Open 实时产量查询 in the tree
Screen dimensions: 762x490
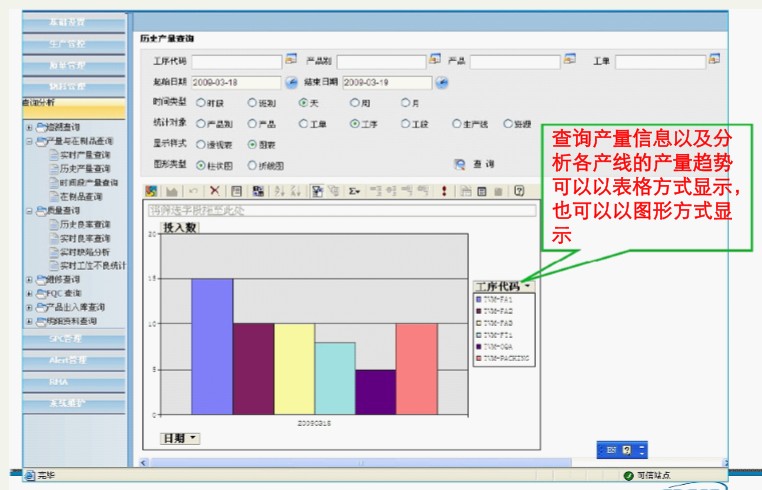click(85, 155)
